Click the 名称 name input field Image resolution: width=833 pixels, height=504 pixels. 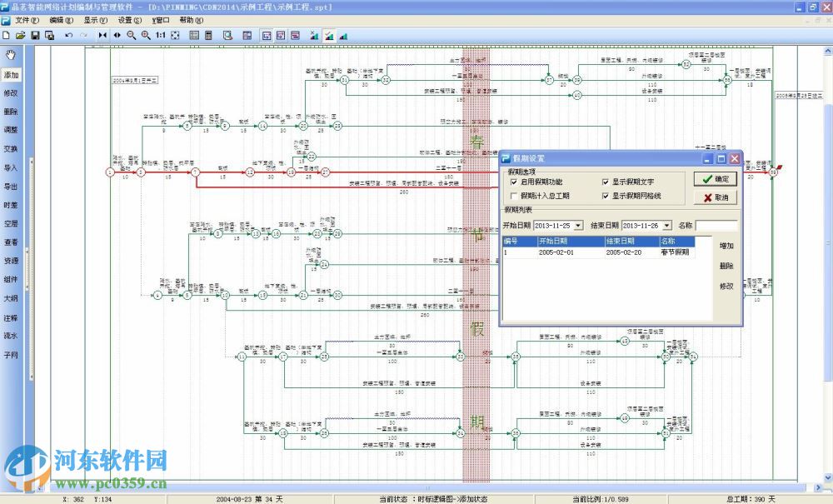coord(716,225)
